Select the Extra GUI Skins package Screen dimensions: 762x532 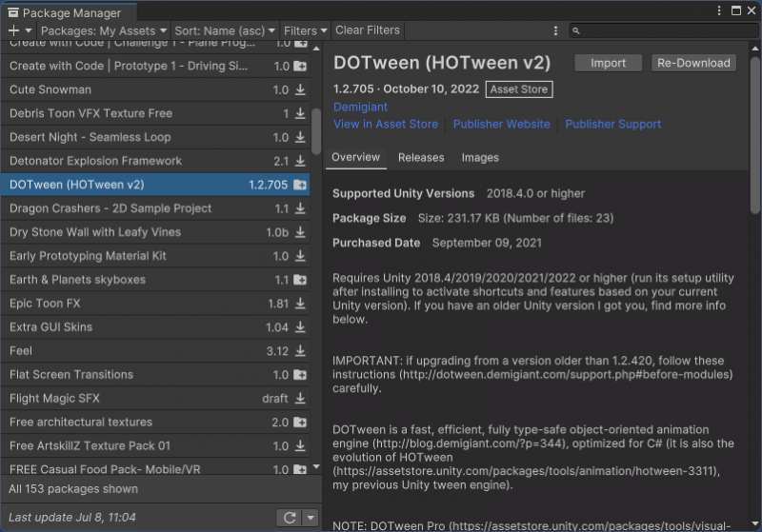point(155,327)
